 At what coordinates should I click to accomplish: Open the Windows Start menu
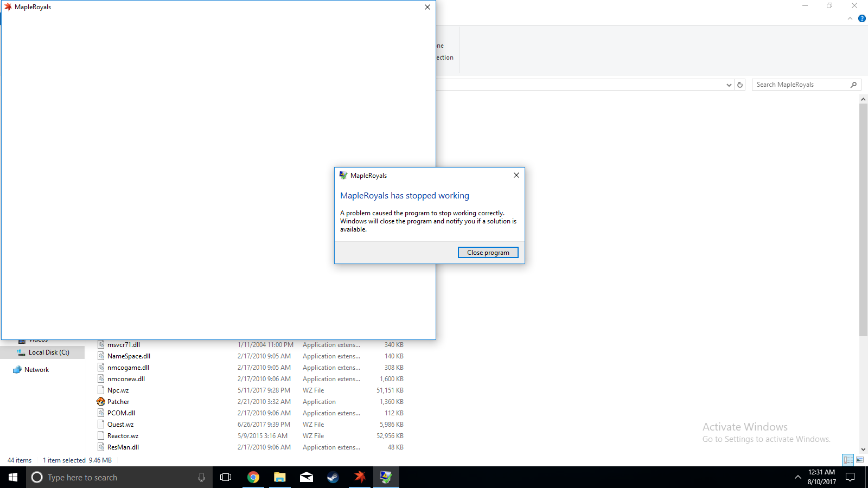coord(13,477)
